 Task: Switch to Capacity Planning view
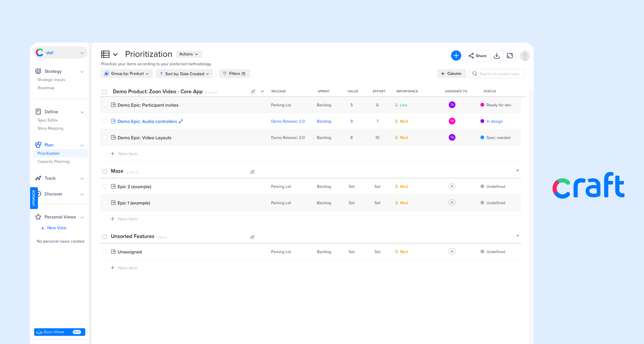point(53,161)
